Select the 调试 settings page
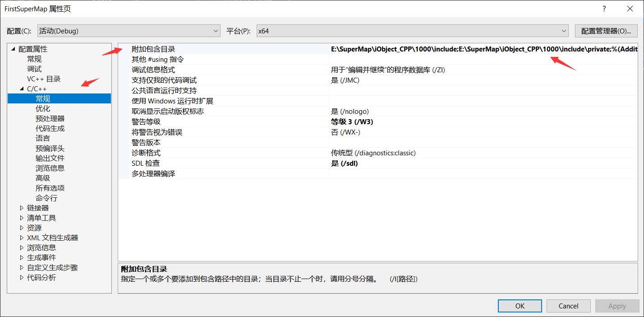This screenshot has width=644, height=317. coord(34,69)
